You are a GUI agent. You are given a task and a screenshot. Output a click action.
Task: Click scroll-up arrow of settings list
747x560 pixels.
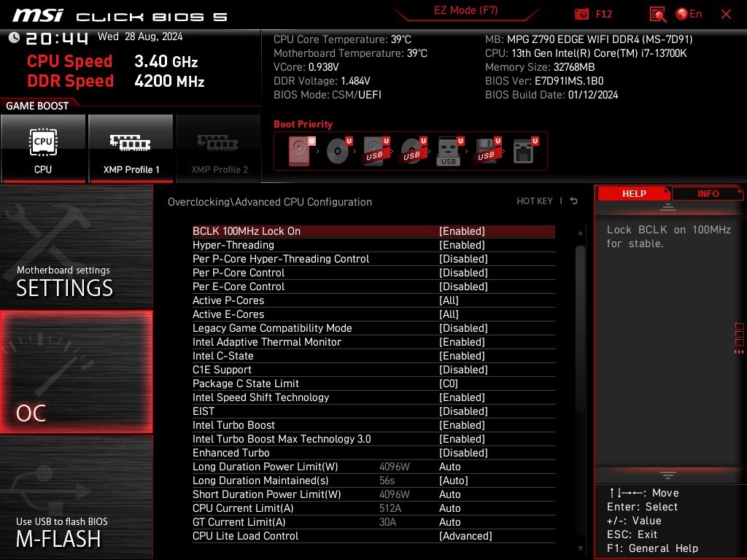pos(580,233)
